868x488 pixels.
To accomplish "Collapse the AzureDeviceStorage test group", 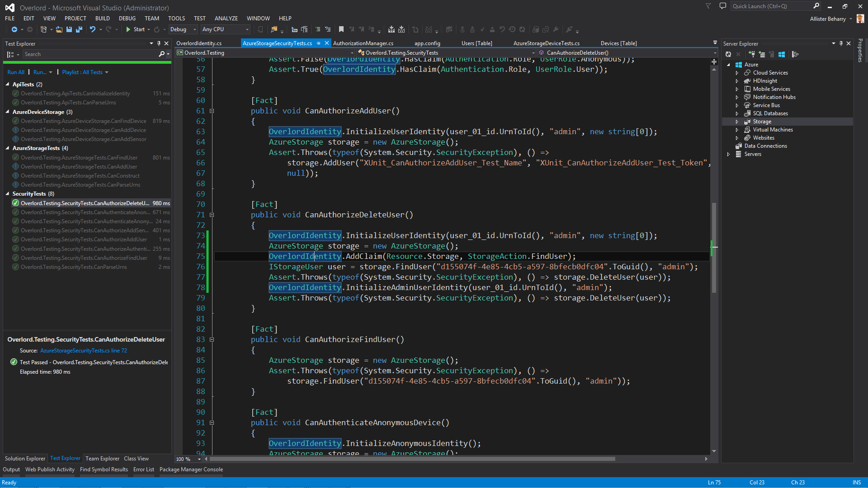I will pos(8,112).
